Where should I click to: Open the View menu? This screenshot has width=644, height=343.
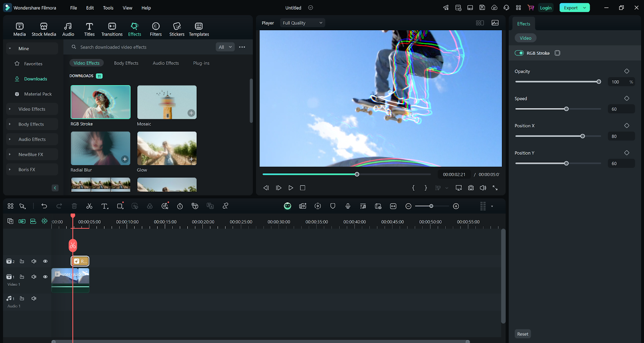[128, 8]
